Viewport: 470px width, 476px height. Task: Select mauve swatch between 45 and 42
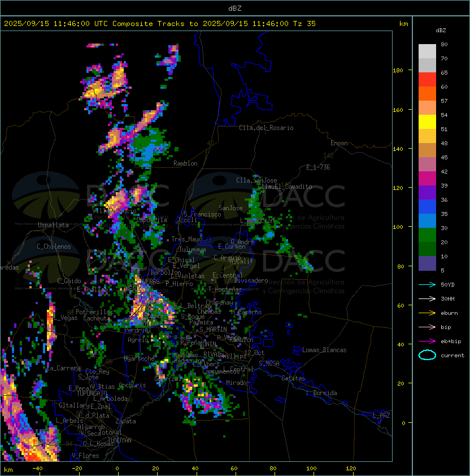click(x=427, y=165)
